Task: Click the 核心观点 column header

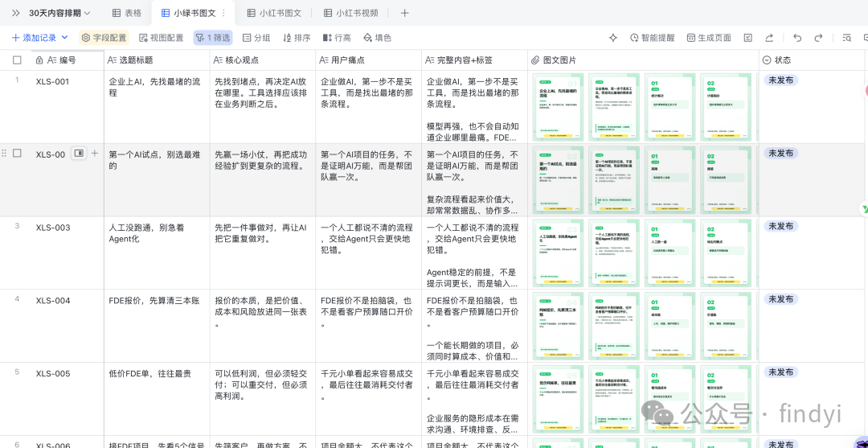Action: [263, 60]
